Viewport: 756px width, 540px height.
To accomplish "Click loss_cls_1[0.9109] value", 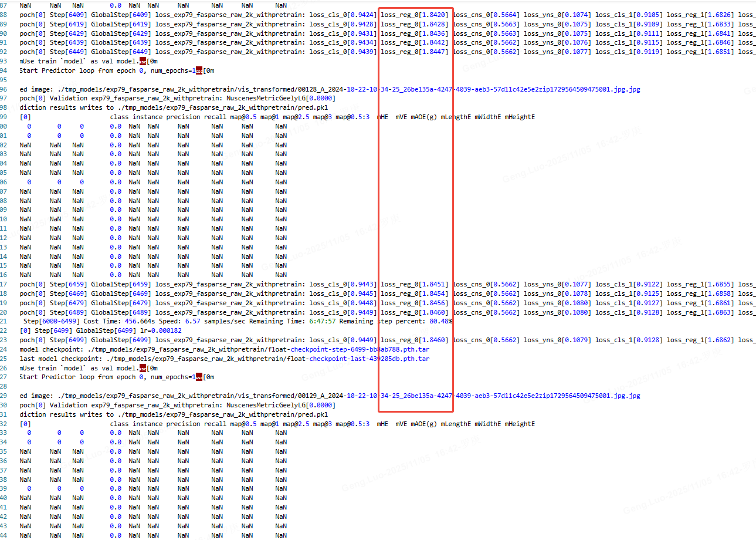I will click(629, 24).
